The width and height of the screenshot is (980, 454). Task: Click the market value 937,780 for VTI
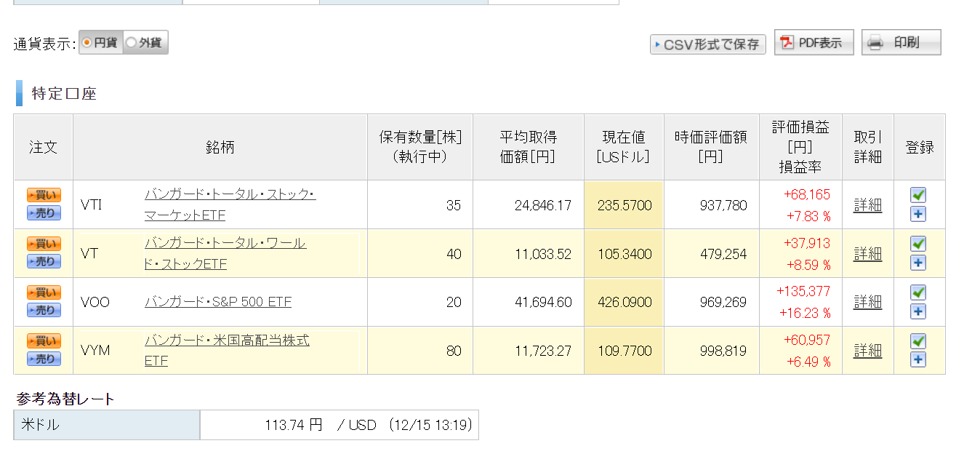722,206
